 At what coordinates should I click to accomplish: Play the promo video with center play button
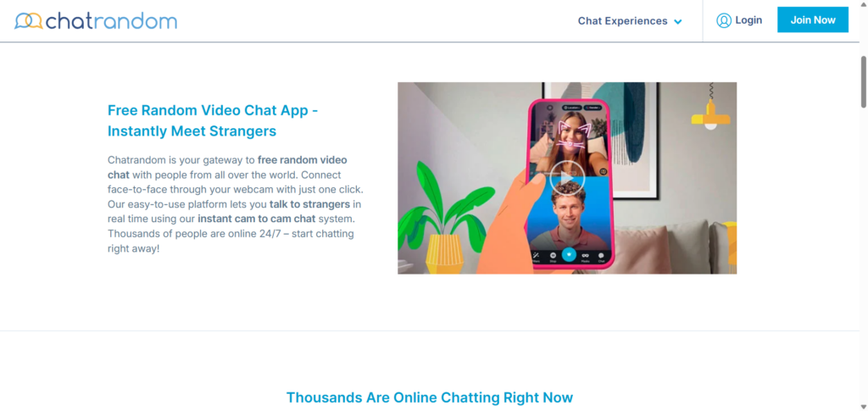point(567,178)
